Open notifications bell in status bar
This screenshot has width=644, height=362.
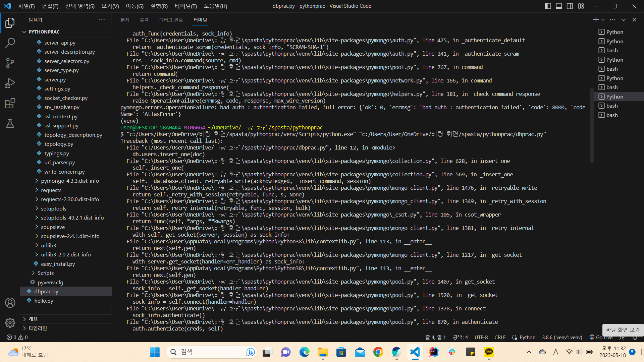pyautogui.click(x=635, y=337)
